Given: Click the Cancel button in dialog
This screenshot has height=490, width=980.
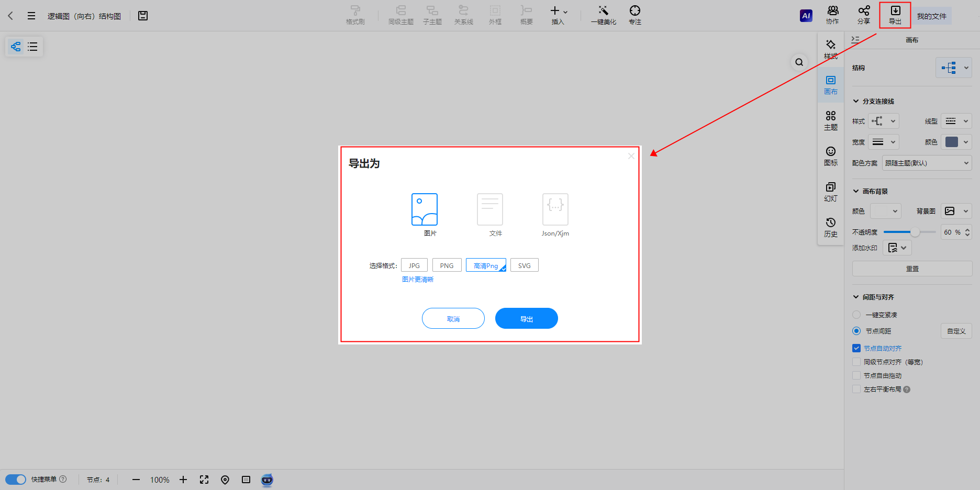Looking at the screenshot, I should click(453, 318).
